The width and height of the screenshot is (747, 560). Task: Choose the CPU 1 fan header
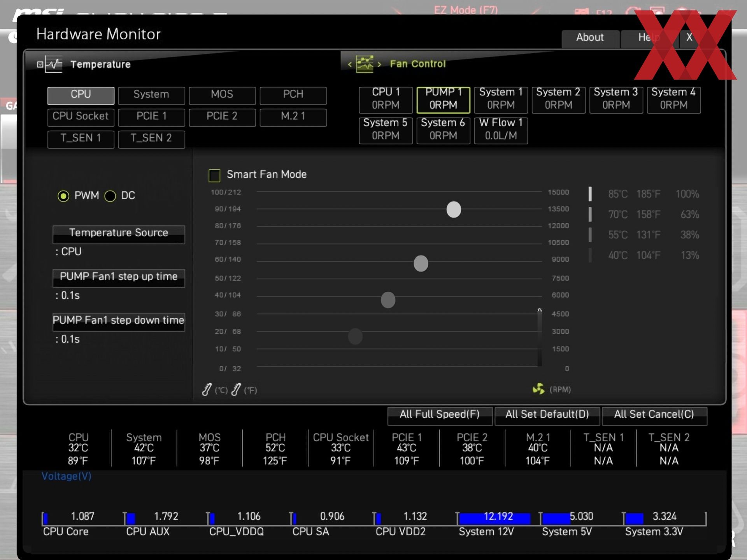386,100
